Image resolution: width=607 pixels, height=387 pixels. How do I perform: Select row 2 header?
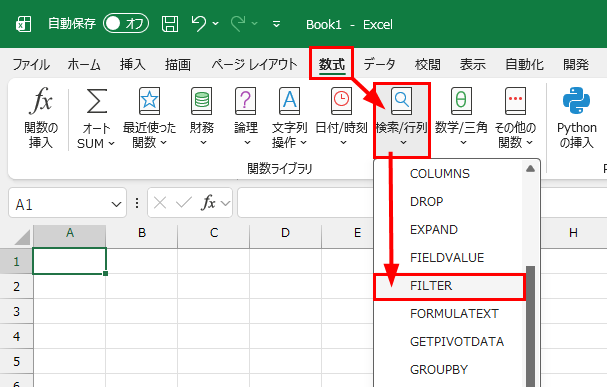[16, 286]
